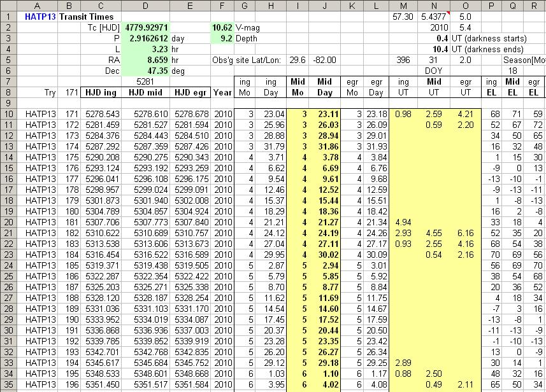Click row header 21
The height and width of the screenshot is (392, 546).
coord(8,233)
